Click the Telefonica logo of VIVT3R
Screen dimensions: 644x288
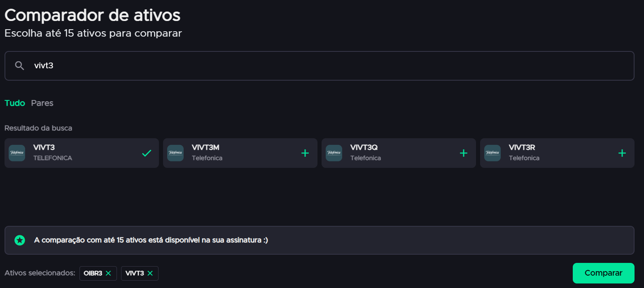click(x=492, y=153)
